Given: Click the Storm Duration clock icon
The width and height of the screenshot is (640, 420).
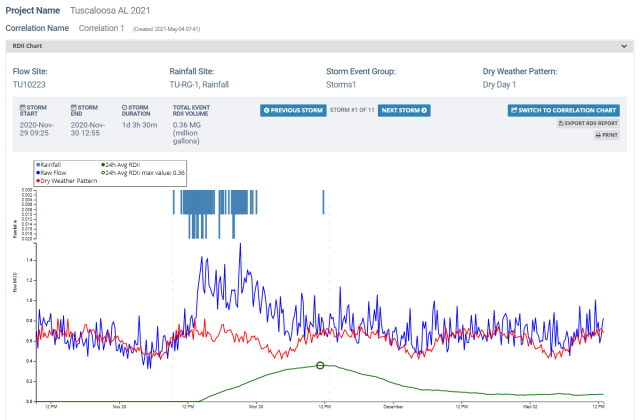Looking at the screenshot, I should [x=124, y=107].
